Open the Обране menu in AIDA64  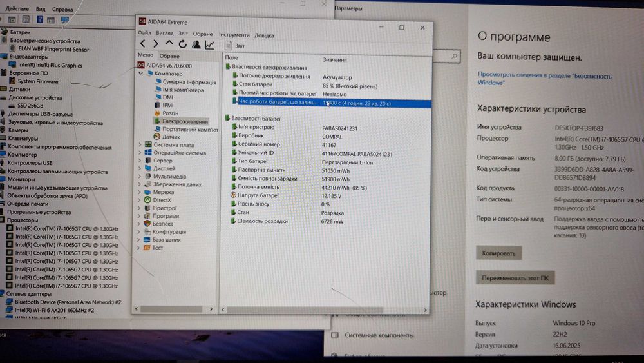[x=203, y=34]
